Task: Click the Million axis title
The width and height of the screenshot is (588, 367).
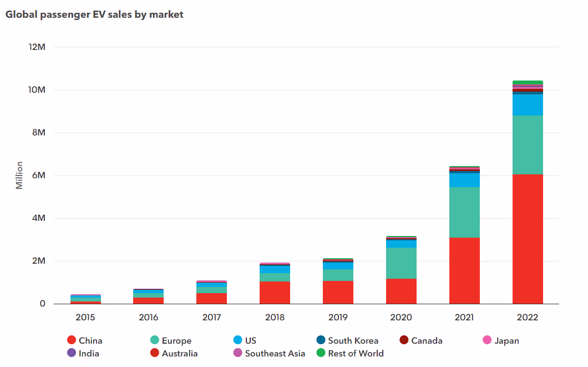Action: 19,175
